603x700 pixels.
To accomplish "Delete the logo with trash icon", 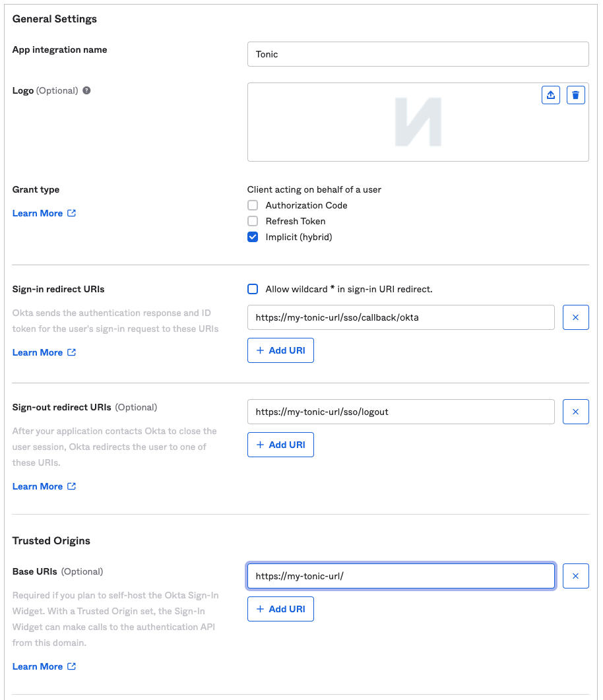I will tap(575, 95).
